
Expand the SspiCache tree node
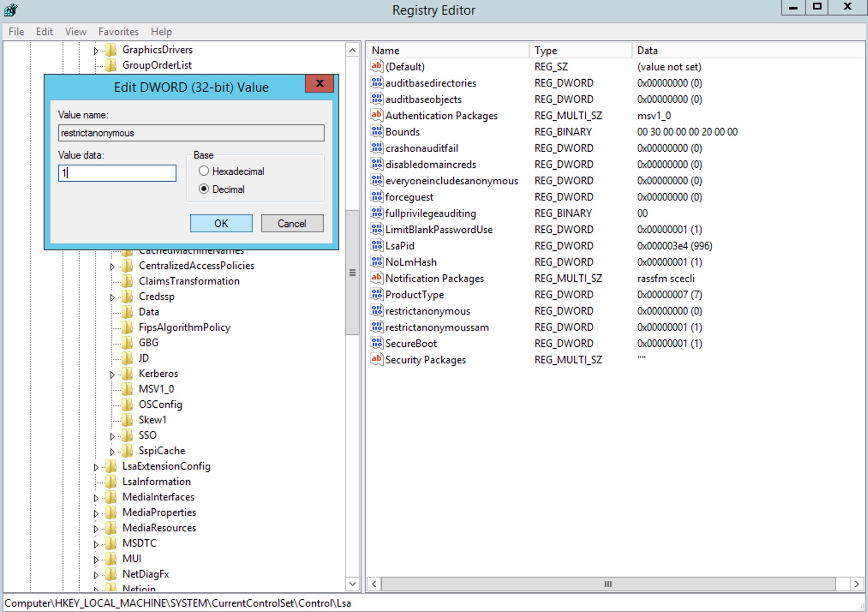112,452
